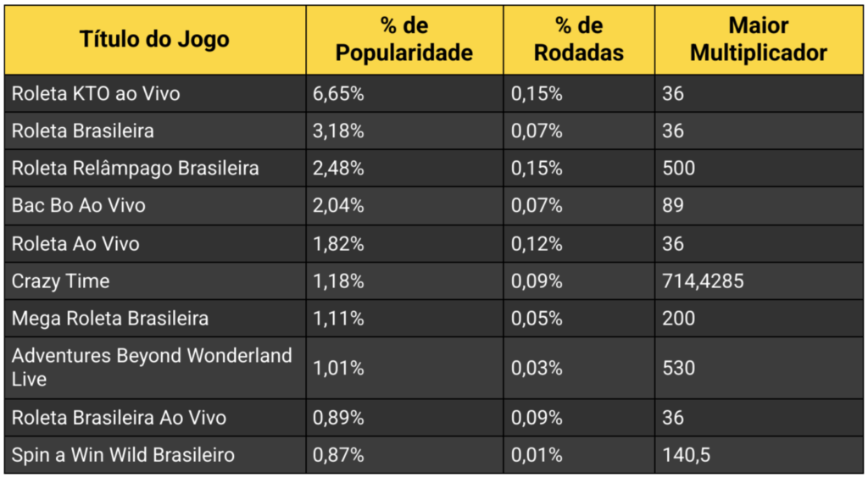Select the 'Roleta Ao Vivo' title cell

click(x=75, y=244)
